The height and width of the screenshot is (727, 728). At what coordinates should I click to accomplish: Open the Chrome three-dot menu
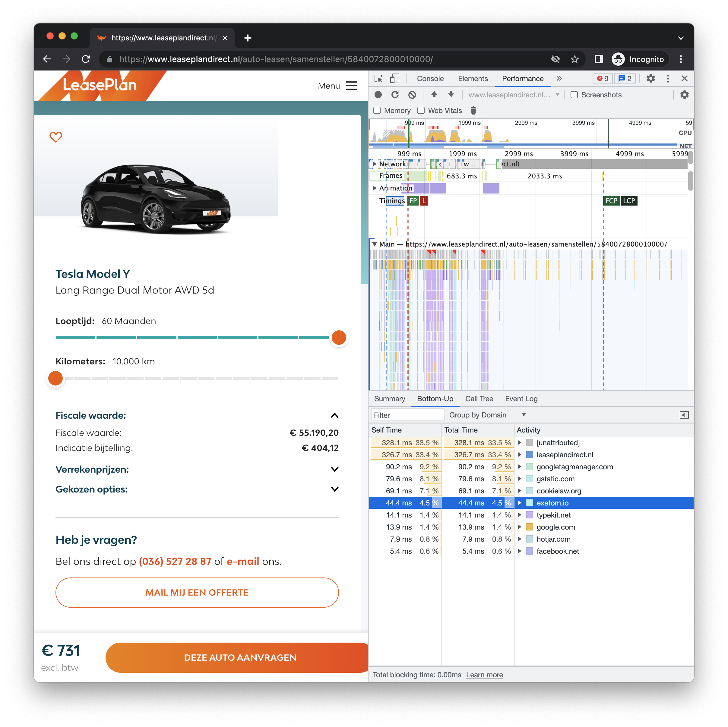[681, 59]
